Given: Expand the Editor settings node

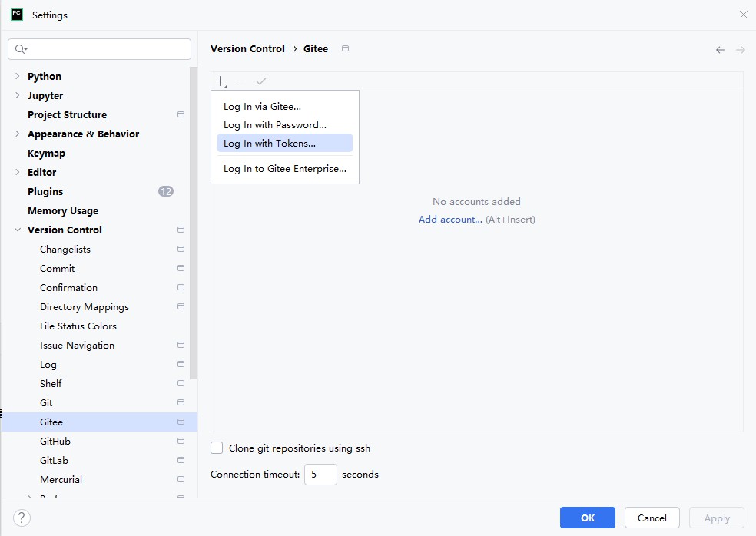Looking at the screenshot, I should 18,172.
